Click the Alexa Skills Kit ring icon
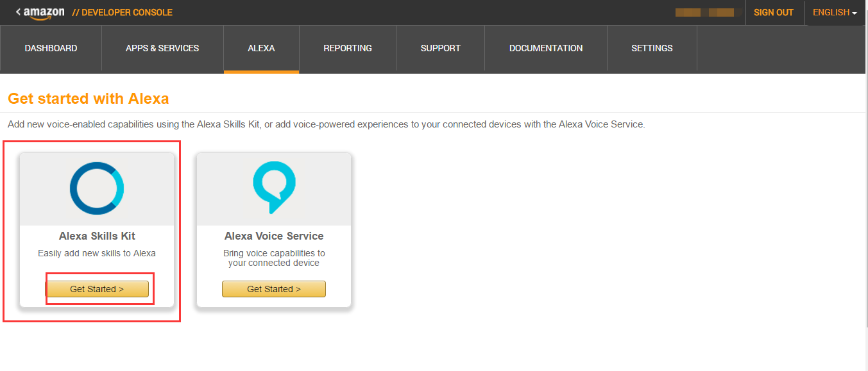 pos(97,188)
